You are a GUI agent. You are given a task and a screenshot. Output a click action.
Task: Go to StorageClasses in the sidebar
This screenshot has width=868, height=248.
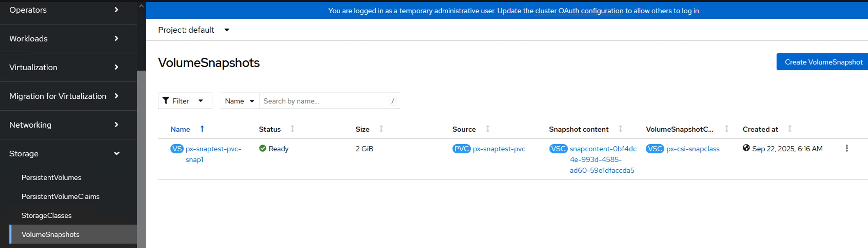pos(46,215)
